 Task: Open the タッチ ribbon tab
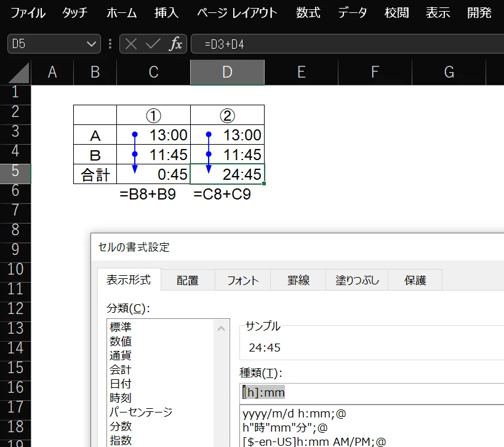click(x=74, y=13)
